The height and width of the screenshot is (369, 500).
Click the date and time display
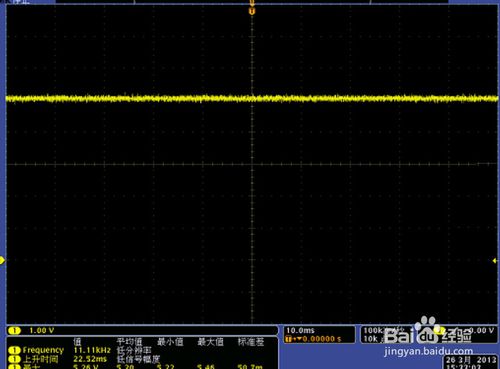pyautogui.click(x=471, y=363)
